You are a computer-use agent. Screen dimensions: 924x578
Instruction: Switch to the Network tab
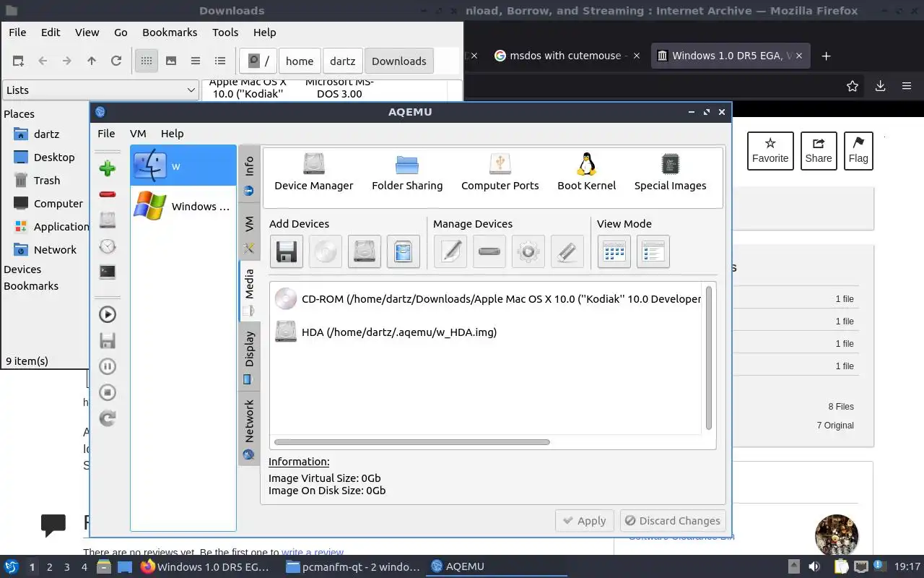pos(249,429)
